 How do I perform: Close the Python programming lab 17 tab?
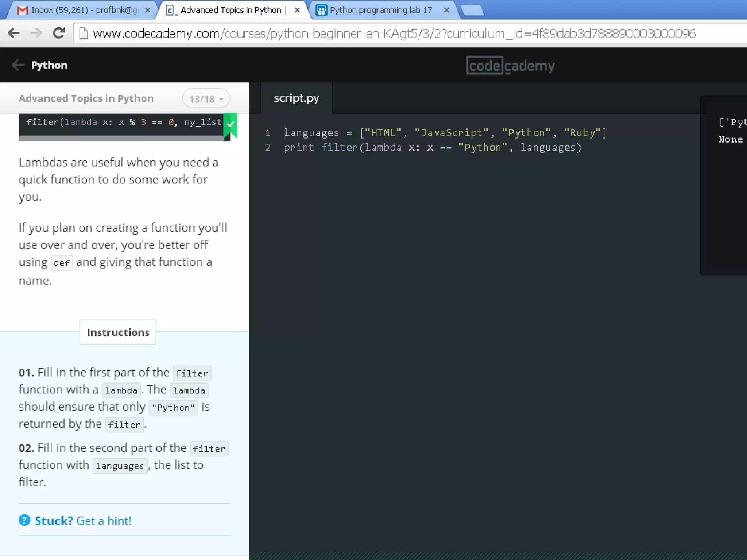pos(446,10)
